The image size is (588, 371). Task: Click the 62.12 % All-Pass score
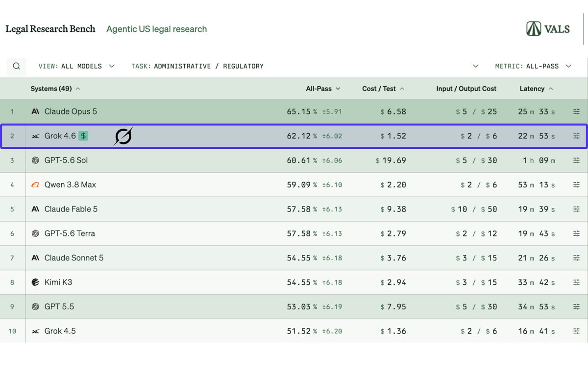click(302, 136)
